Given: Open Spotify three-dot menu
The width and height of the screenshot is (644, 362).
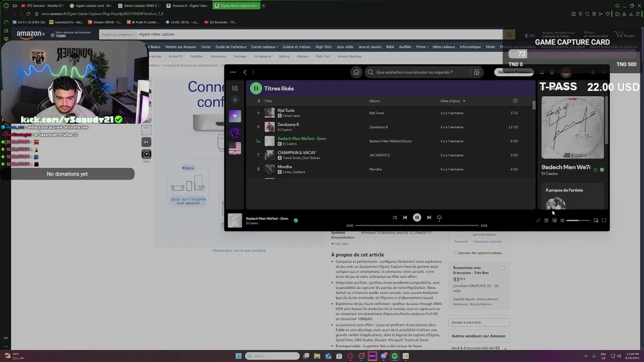Looking at the screenshot, I should click(232, 72).
